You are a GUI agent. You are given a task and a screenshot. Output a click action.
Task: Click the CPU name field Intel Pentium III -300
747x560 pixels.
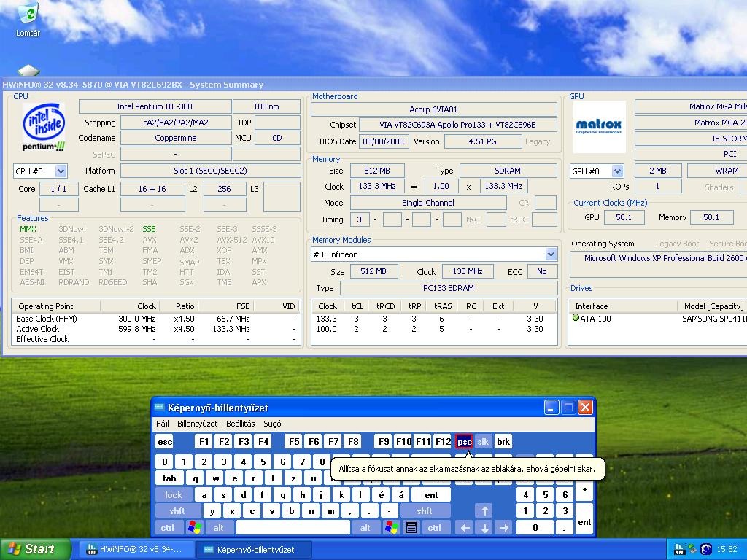coord(155,106)
